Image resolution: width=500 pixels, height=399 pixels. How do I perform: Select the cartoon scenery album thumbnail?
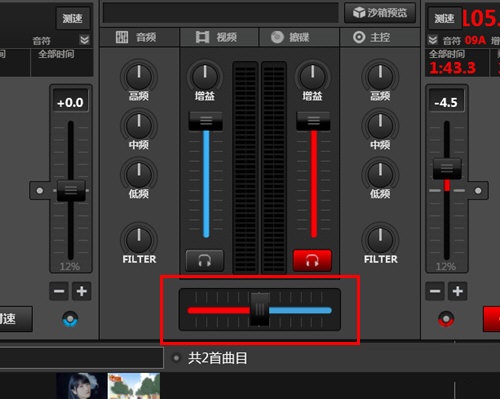coord(134,386)
